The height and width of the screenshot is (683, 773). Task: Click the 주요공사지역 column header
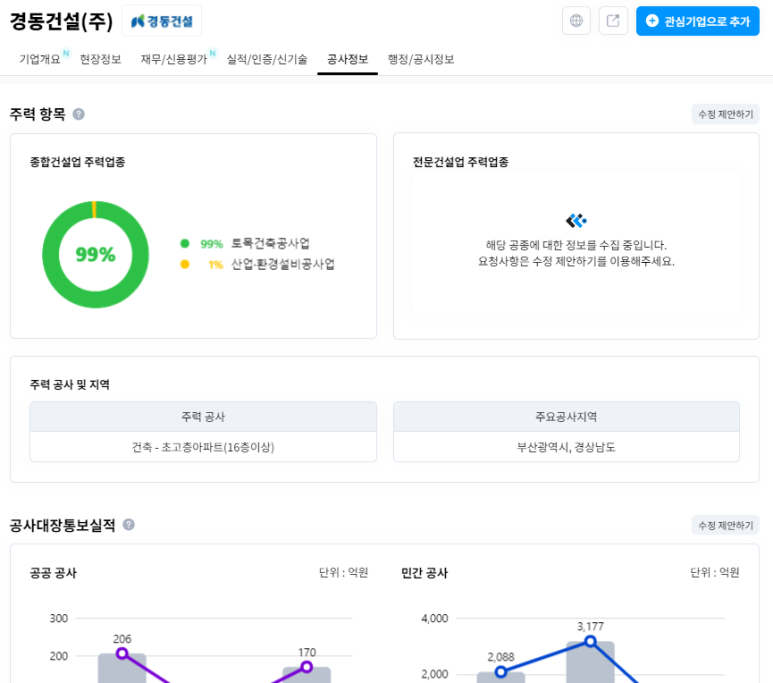566,417
